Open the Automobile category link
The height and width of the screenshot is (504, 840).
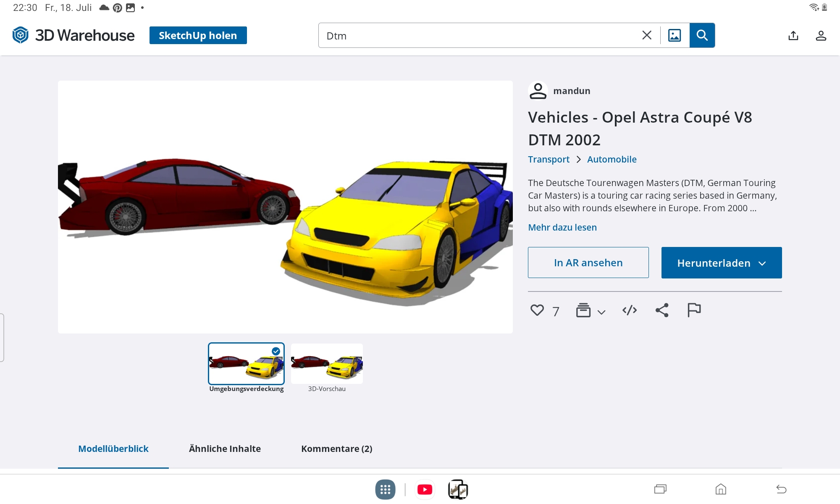click(612, 160)
